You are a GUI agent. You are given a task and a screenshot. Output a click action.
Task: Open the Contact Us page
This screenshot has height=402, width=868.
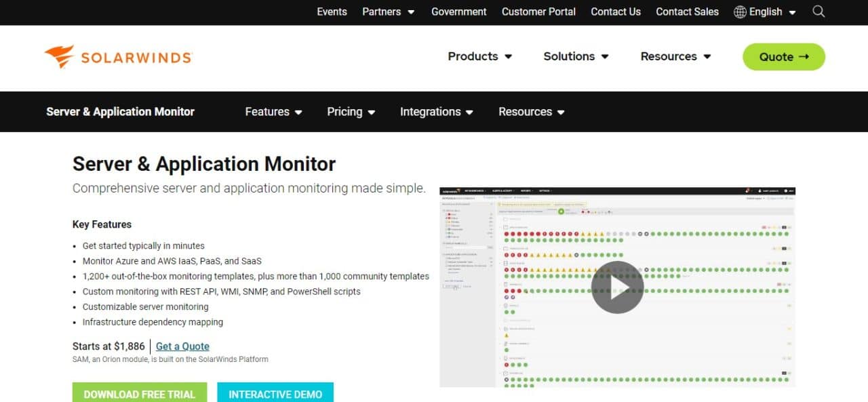(x=616, y=12)
